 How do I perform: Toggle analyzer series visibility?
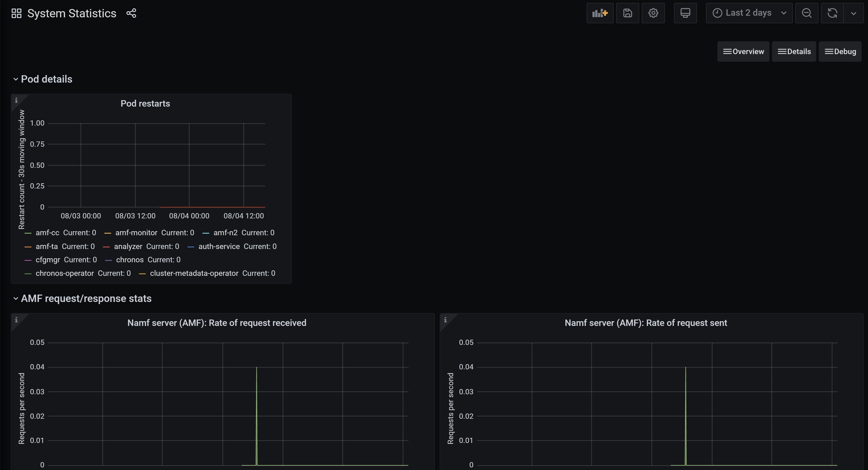[x=128, y=246]
